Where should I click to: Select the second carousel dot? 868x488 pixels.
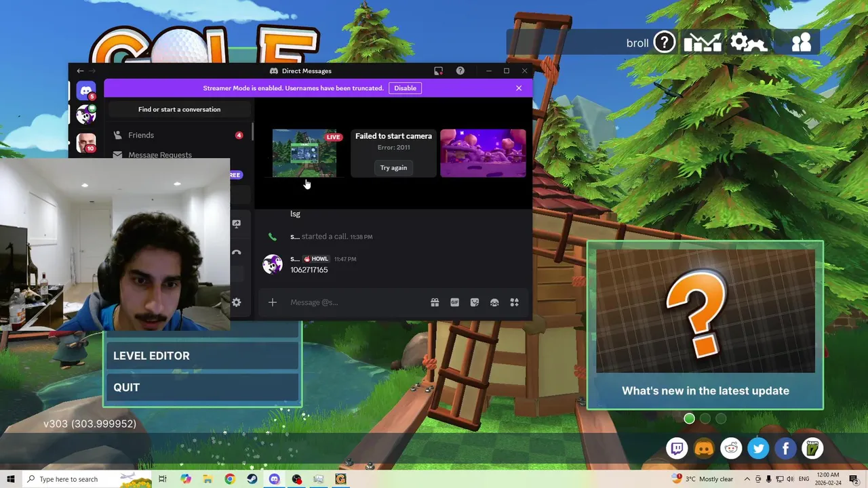[705, 419]
